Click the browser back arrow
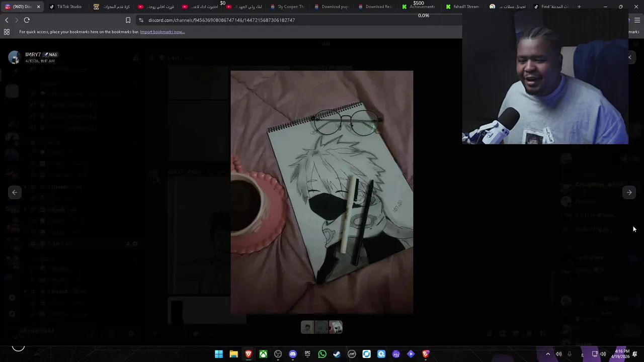The height and width of the screenshot is (362, 644). [x=7, y=20]
